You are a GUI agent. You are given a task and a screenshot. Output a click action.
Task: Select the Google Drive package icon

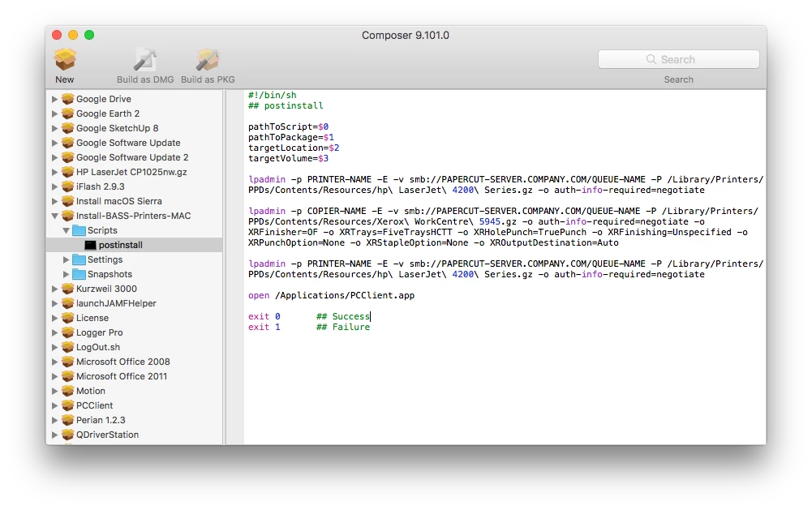click(x=68, y=98)
